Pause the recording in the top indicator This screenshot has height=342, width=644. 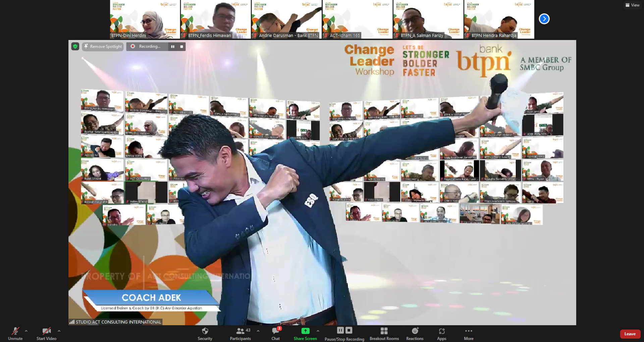[173, 47]
